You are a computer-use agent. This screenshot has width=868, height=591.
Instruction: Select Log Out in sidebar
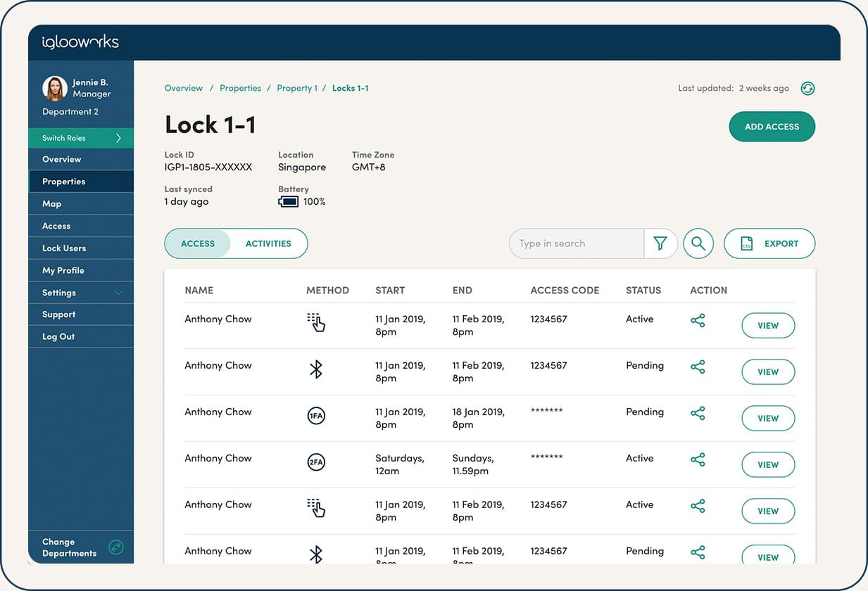click(81, 336)
